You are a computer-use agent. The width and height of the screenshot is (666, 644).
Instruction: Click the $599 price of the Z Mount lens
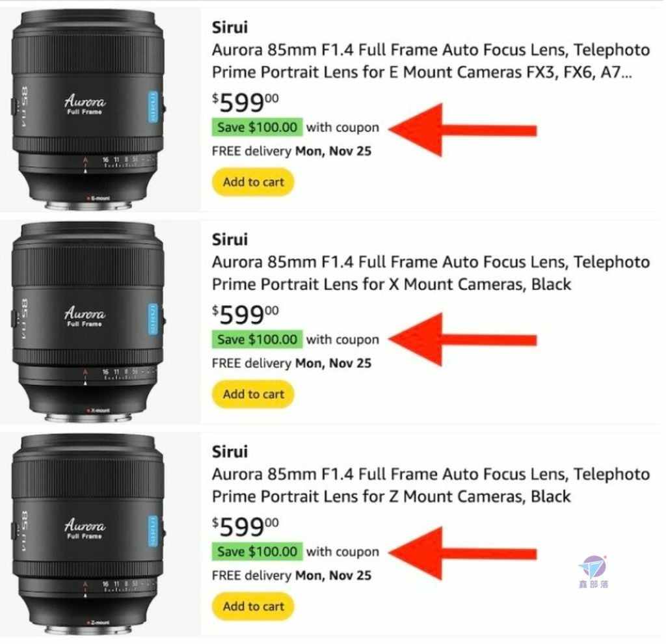coord(245,527)
